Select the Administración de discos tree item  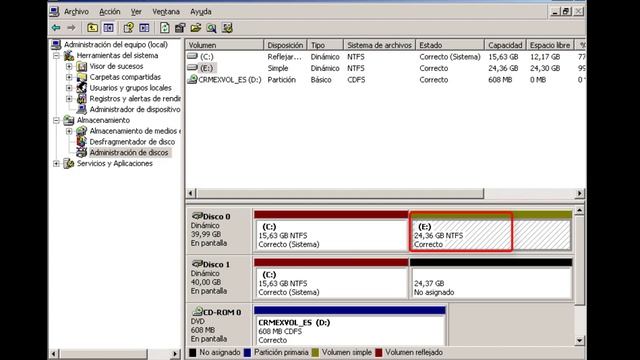tap(129, 152)
